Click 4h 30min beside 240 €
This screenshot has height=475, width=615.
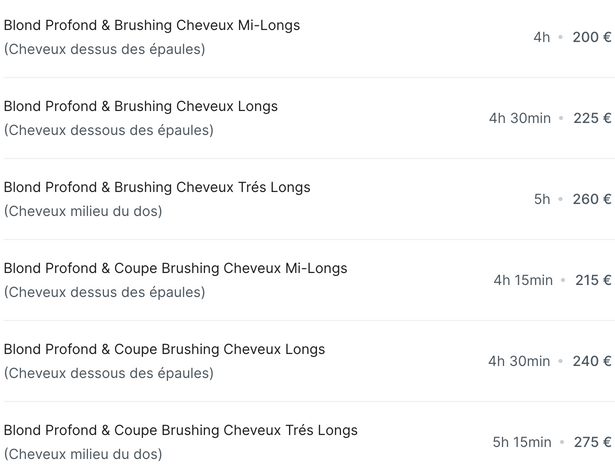[x=519, y=361]
